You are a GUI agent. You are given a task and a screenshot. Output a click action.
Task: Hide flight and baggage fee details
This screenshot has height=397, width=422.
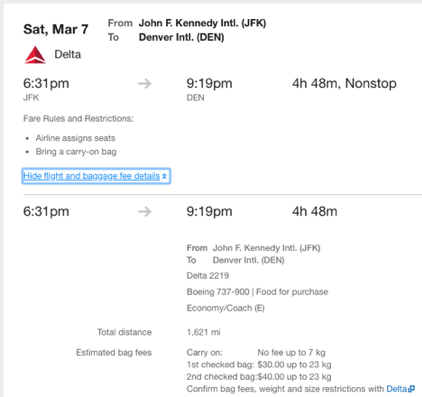pyautogui.click(x=96, y=176)
